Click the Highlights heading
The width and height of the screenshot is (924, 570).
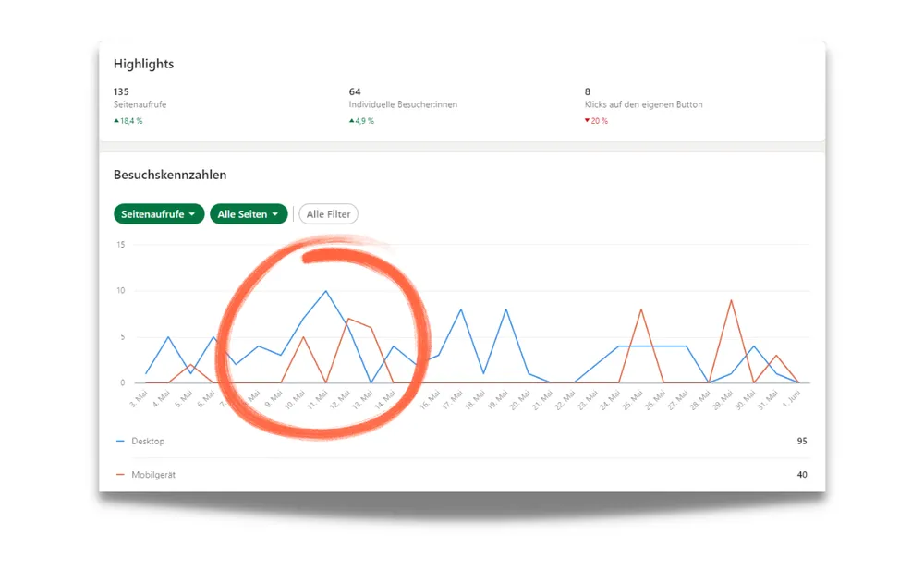tap(143, 64)
